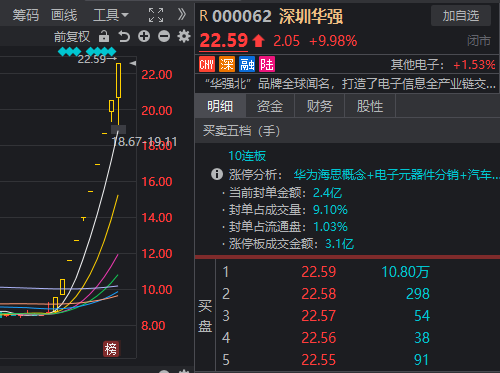This screenshot has height=373, width=500.
Task: Click the blue 融 margin badge
Action: pyautogui.click(x=247, y=64)
